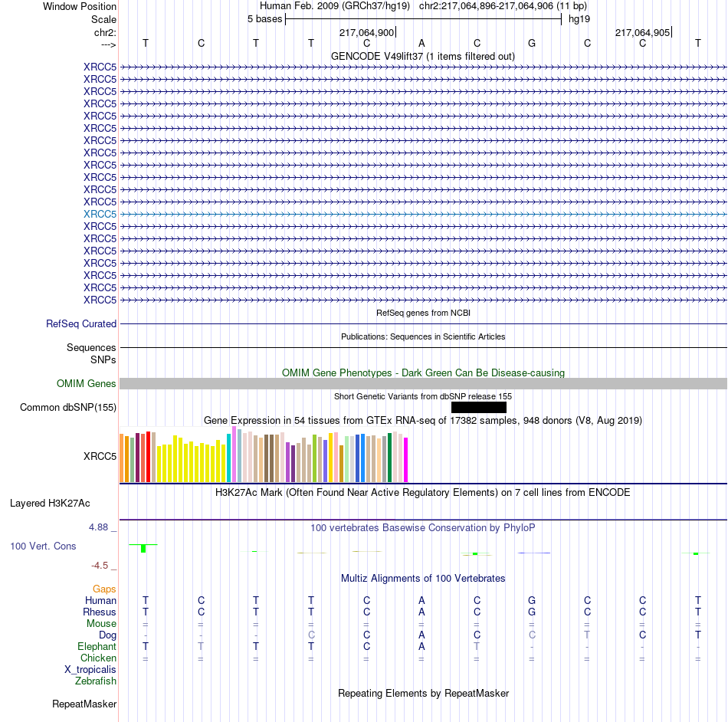Image resolution: width=728 pixels, height=722 pixels.
Task: Click the hg19 label beside the scale bar
Action: point(579,19)
